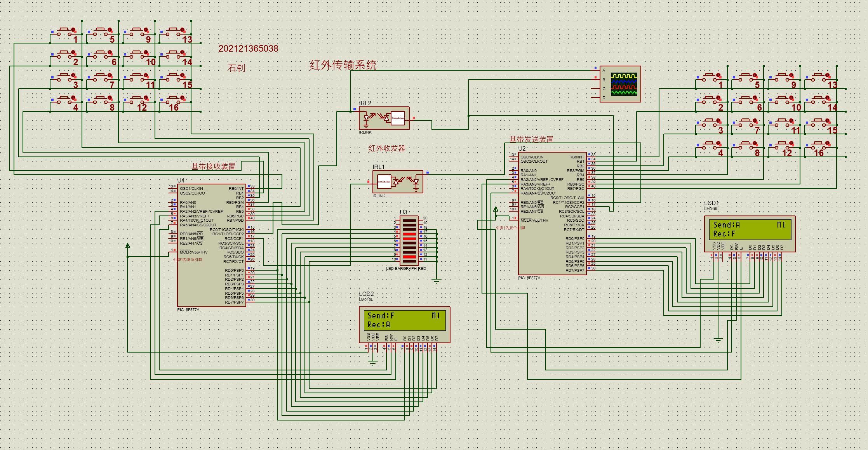This screenshot has height=450, width=868.
Task: Toggle latch dot on left keypad button 1
Action: [x=73, y=30]
